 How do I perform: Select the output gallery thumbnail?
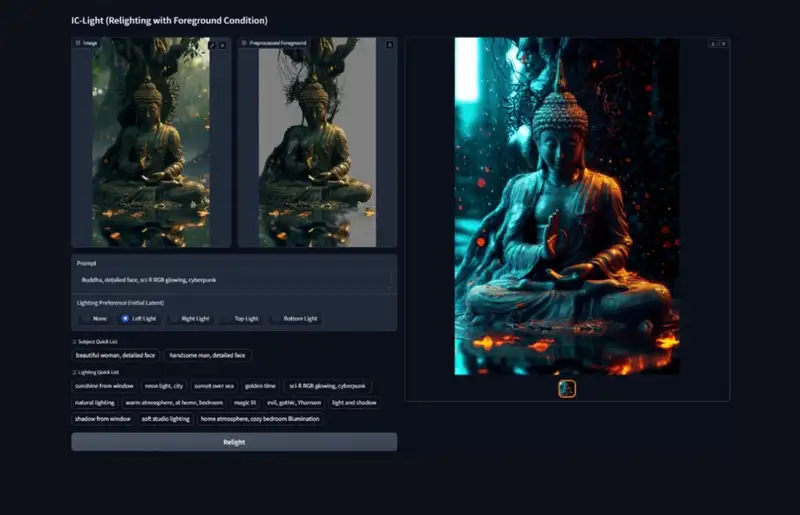coord(567,389)
